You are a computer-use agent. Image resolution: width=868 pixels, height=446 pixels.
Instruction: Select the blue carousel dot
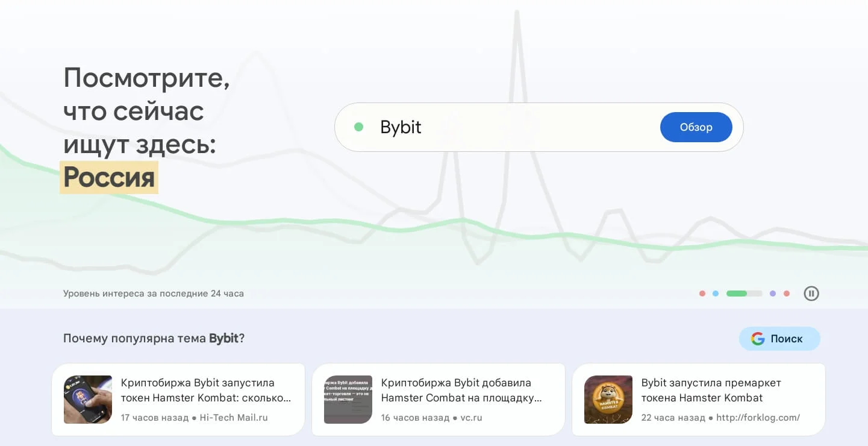tap(716, 294)
